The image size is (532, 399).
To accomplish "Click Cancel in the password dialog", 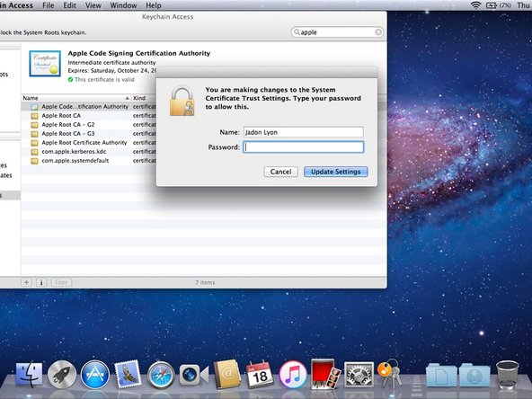I will (281, 172).
